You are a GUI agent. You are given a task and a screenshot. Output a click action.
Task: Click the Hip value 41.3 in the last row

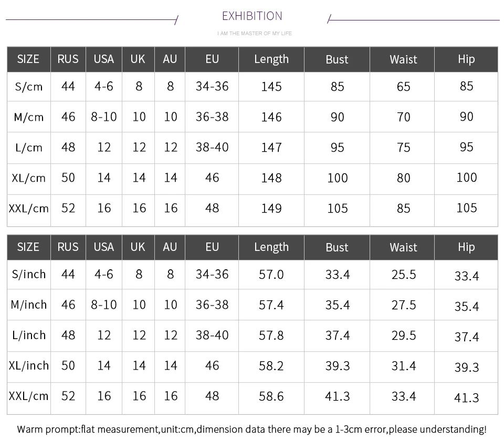click(466, 398)
